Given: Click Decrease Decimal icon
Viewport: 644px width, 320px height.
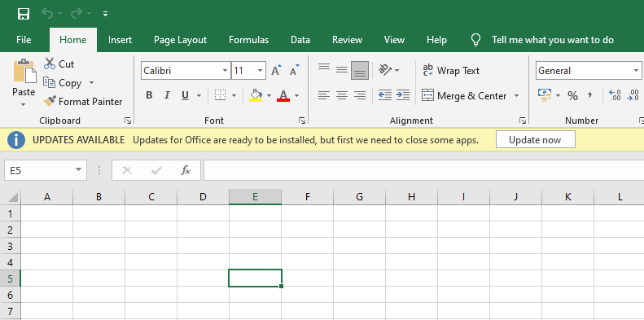Looking at the screenshot, I should coord(633,96).
